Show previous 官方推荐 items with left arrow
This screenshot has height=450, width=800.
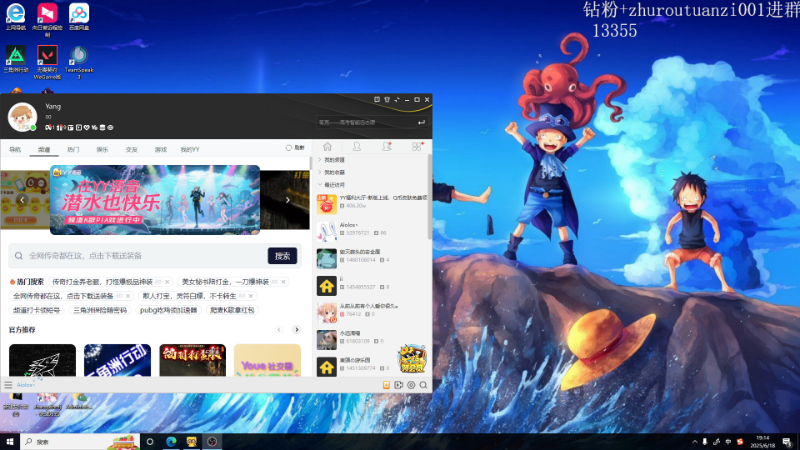coord(279,330)
